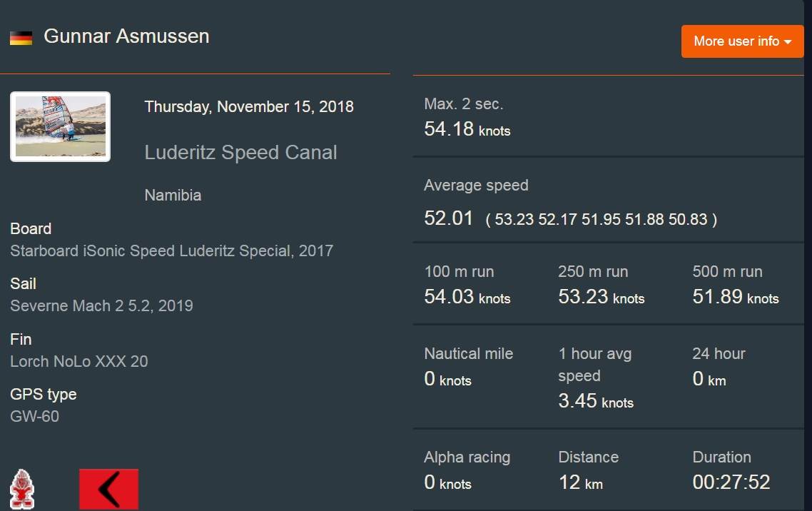The height and width of the screenshot is (511, 812).
Task: Click the Starboard brand logo
Action: click(x=22, y=489)
